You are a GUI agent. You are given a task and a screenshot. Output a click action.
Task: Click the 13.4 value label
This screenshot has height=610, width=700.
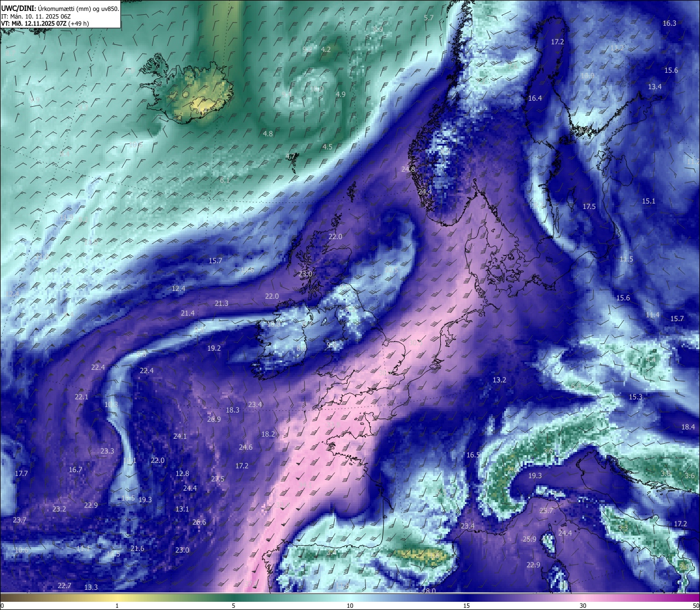(655, 86)
